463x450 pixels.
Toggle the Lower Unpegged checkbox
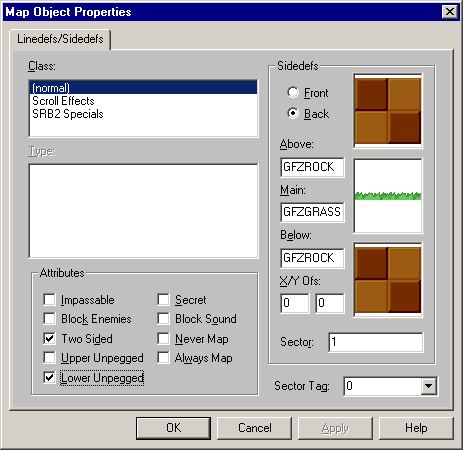coord(50,377)
